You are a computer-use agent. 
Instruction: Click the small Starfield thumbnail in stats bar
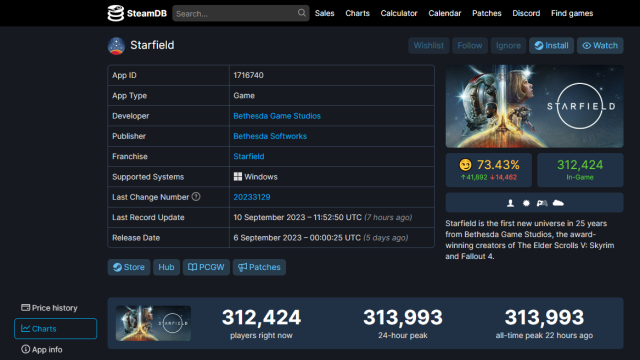153,323
